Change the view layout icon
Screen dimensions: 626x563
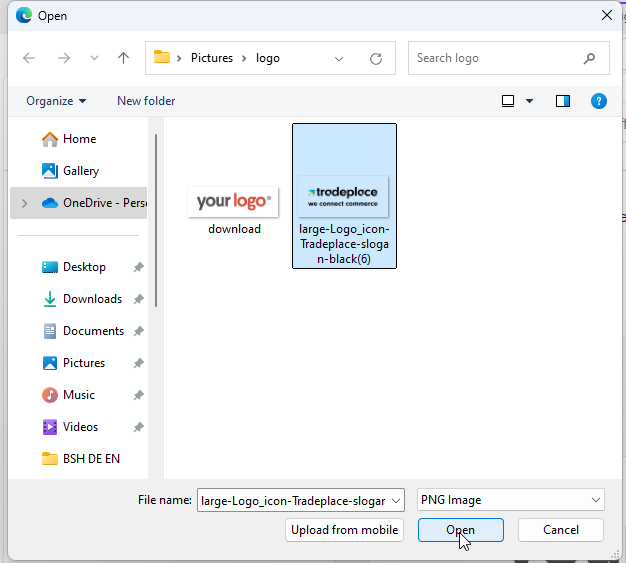point(507,101)
